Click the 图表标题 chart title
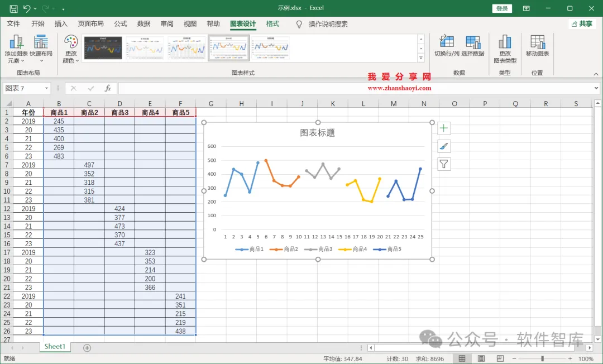Screen dimensions: 603x364 click(x=318, y=133)
